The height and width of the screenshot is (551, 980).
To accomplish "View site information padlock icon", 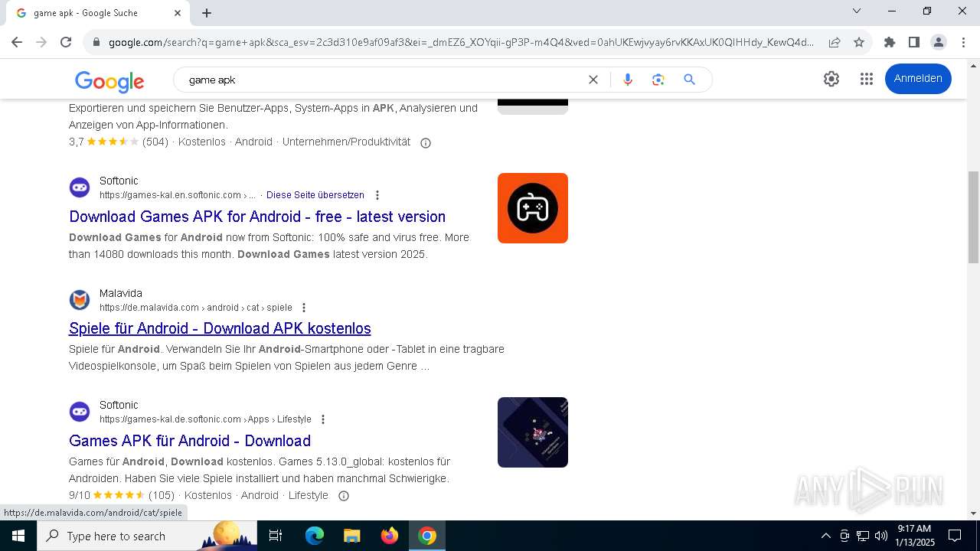I will 96,42.
